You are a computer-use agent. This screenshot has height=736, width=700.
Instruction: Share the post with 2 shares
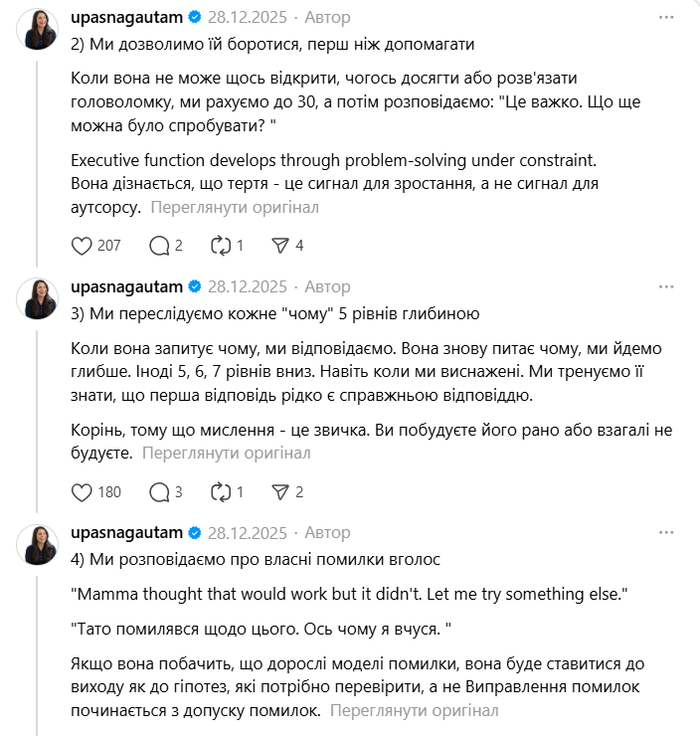[x=280, y=492]
